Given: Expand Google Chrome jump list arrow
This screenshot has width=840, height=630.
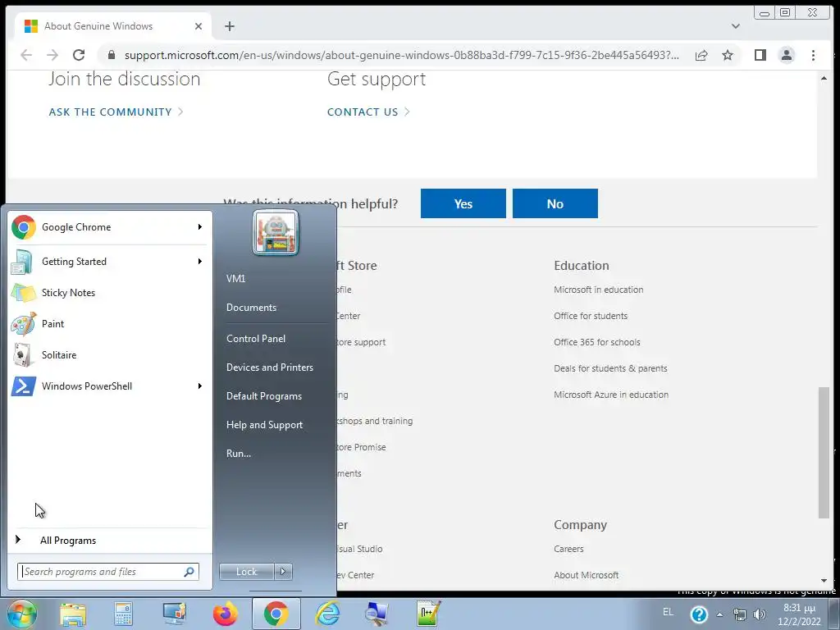Looking at the screenshot, I should point(200,227).
